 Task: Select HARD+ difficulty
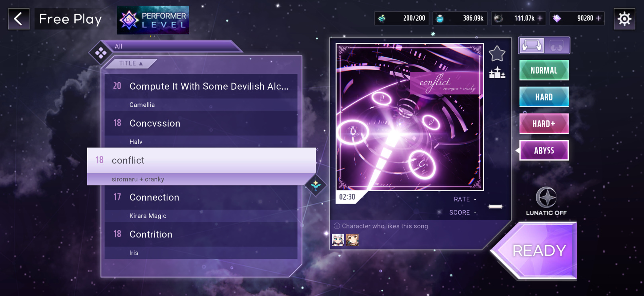(x=544, y=124)
